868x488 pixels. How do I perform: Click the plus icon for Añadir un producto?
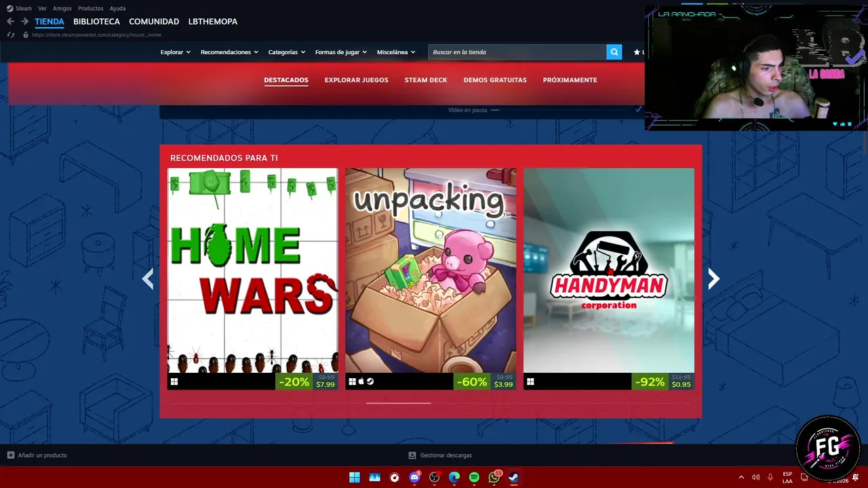[10, 455]
